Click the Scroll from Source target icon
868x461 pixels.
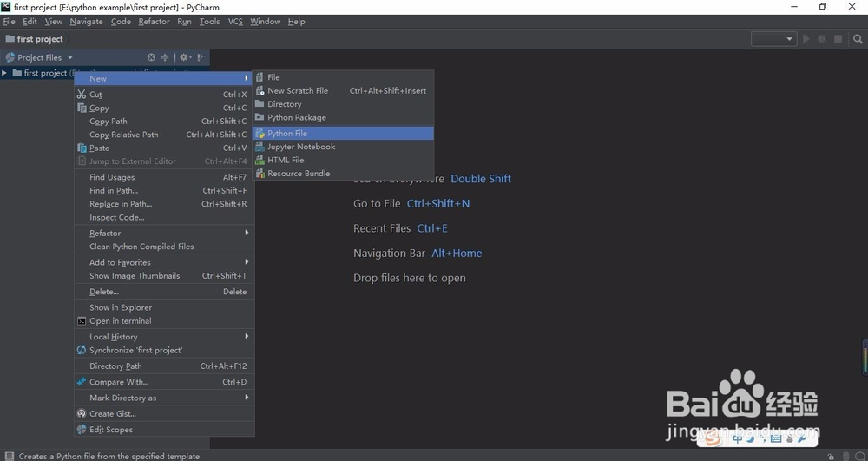click(151, 57)
